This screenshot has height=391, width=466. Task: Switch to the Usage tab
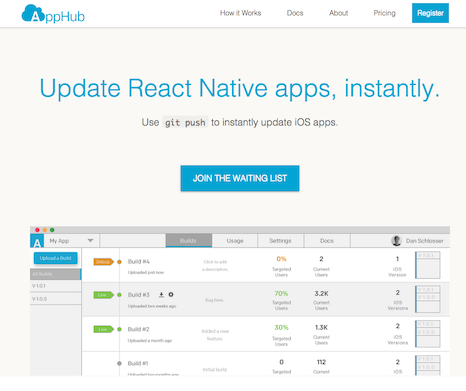point(235,241)
